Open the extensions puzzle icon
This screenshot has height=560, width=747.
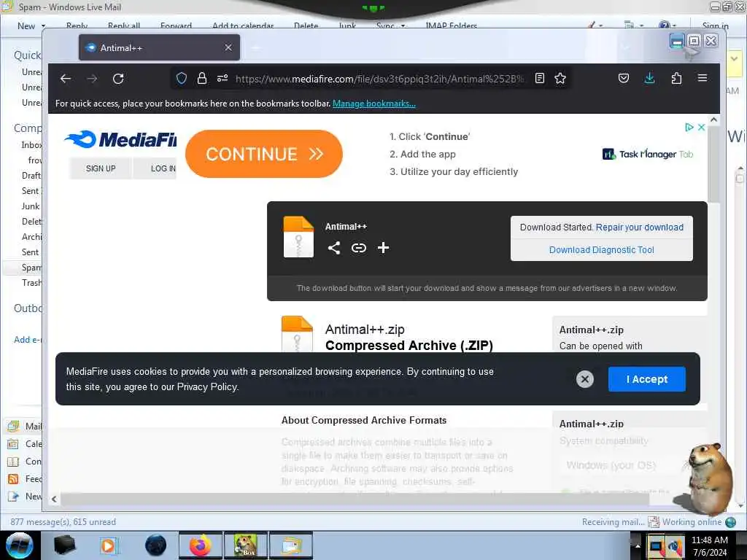676,78
